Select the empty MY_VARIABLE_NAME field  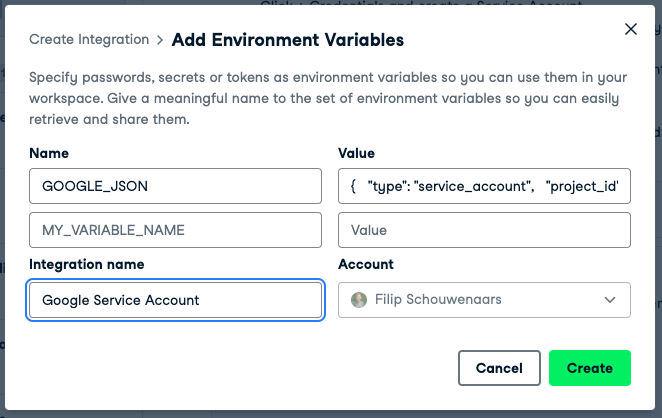click(176, 230)
